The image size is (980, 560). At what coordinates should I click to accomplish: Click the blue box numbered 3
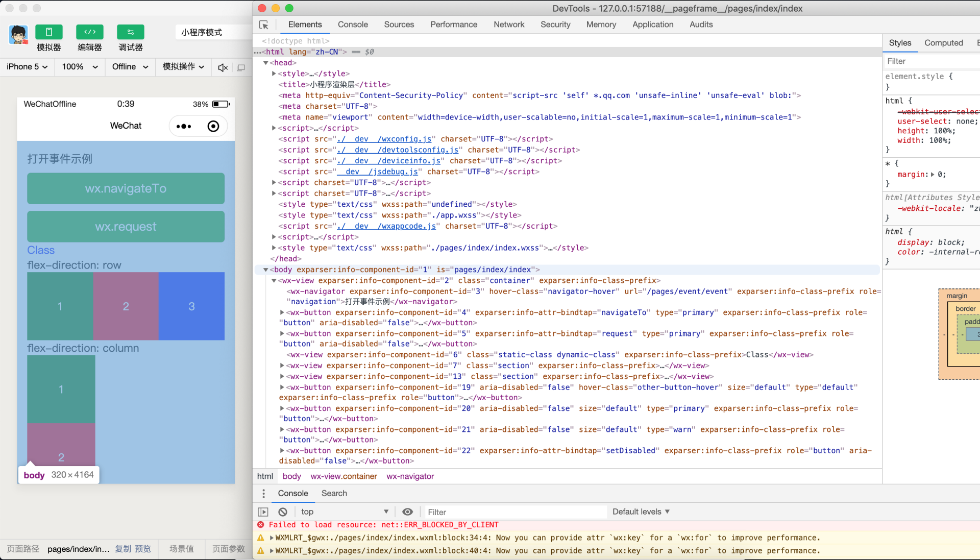[191, 306]
